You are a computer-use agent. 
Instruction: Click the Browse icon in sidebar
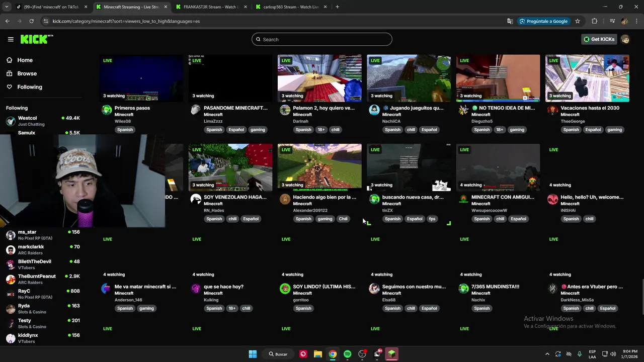(x=9, y=73)
